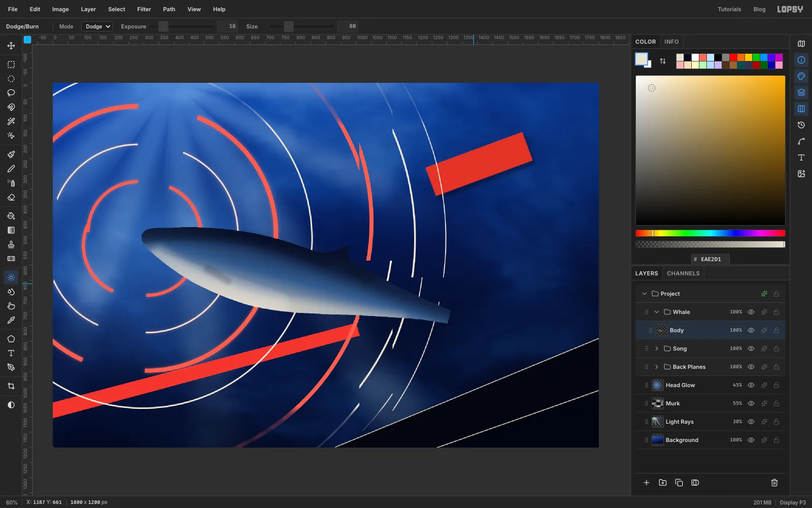Select the Crop tool
The height and width of the screenshot is (508, 812).
tap(11, 386)
